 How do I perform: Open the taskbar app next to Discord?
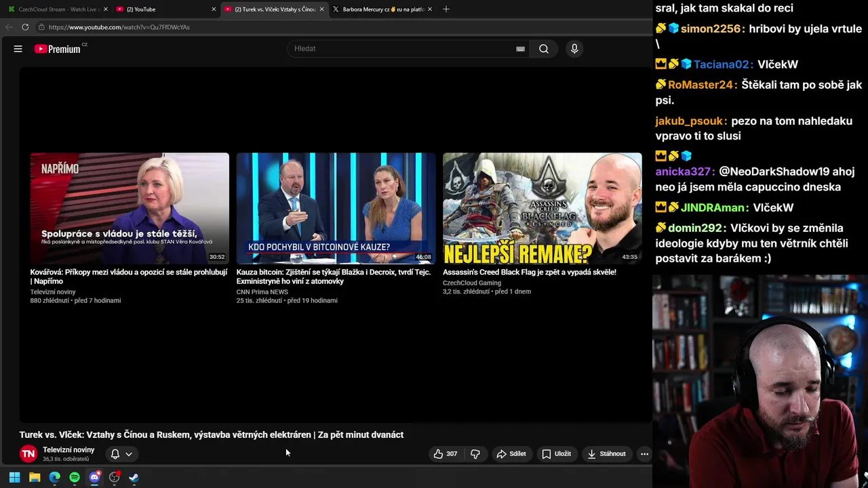click(x=115, y=477)
